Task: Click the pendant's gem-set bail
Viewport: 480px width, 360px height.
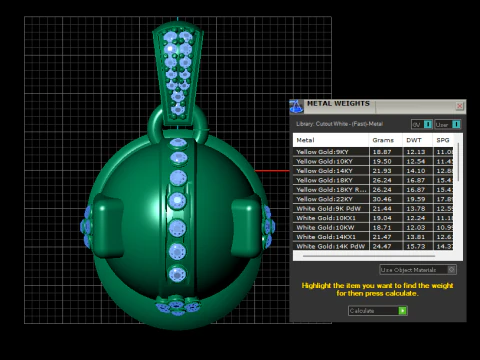Action: [x=178, y=73]
